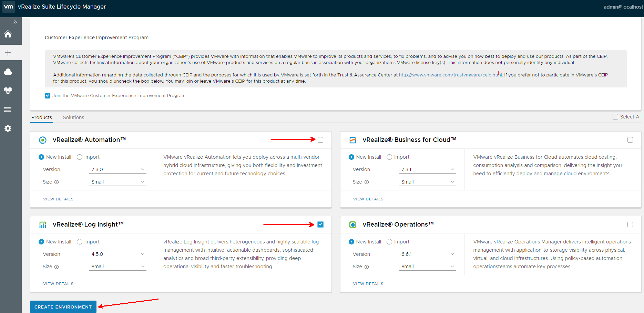Open the vRealize Automation Version 7.3.0 dropdown
Screen dimensions: 644x313
(x=117, y=169)
